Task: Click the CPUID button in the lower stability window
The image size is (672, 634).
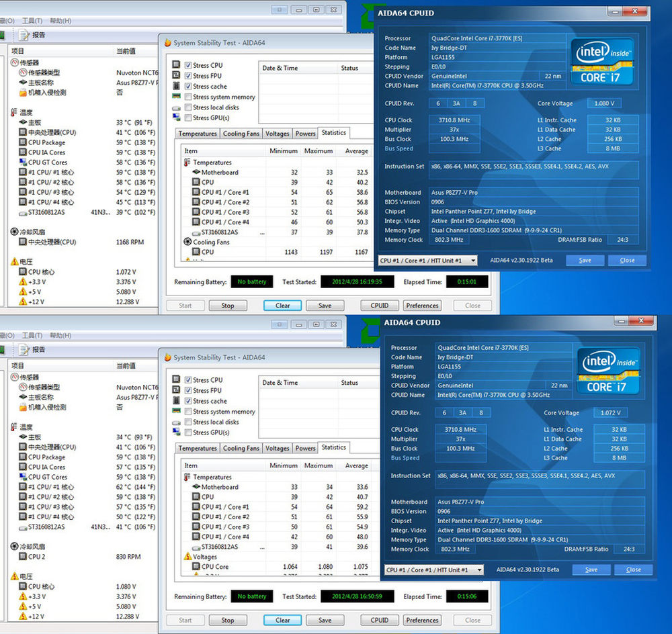Action: click(x=379, y=620)
